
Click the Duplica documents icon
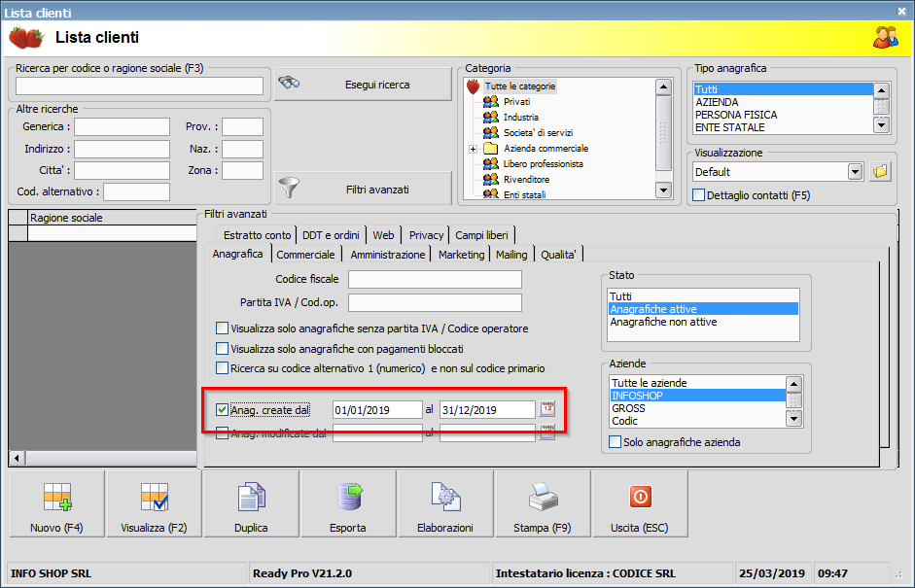(x=252, y=497)
